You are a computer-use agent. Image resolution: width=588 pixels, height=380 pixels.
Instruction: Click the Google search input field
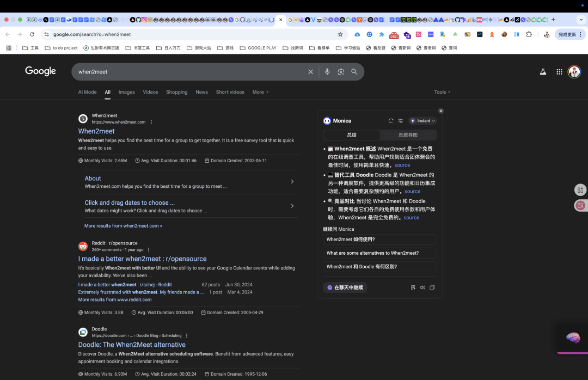point(191,72)
